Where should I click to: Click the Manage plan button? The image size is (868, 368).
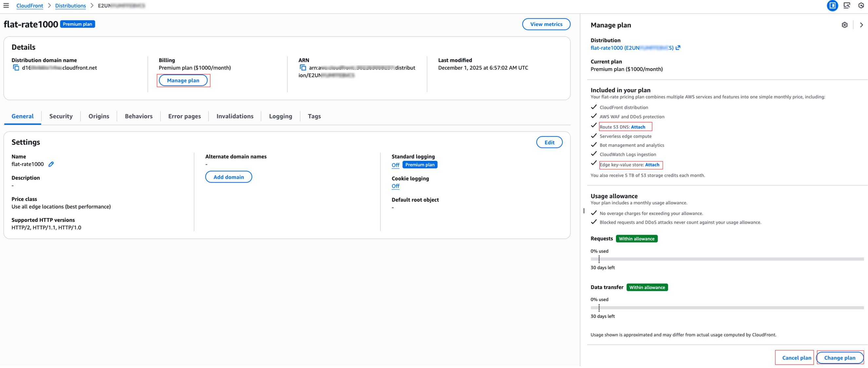click(183, 81)
